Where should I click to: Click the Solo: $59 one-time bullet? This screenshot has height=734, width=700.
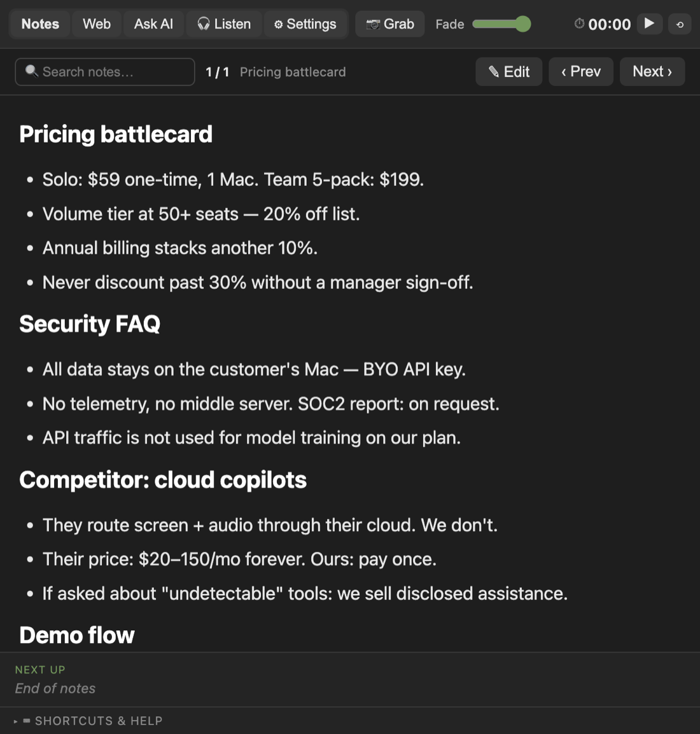coord(233,180)
